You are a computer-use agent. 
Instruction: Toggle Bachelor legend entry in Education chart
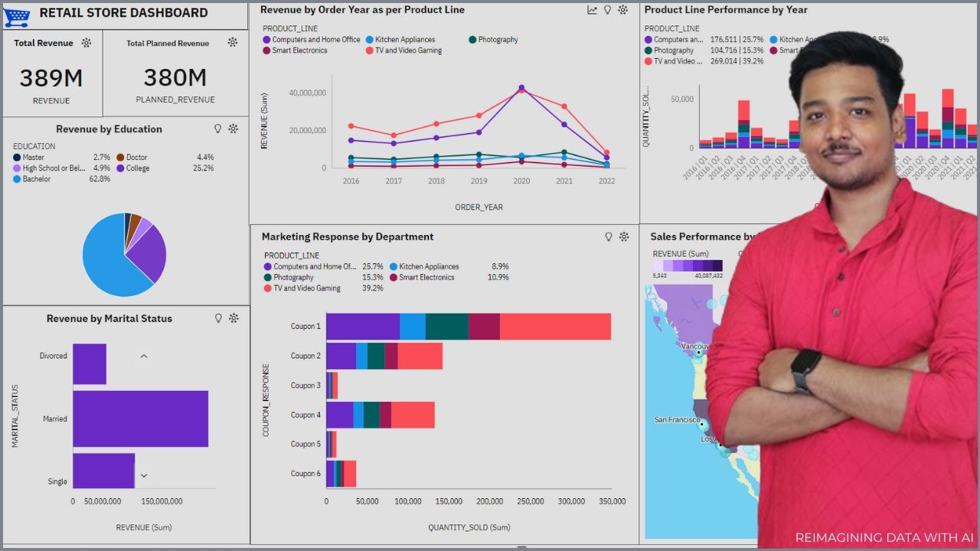pyautogui.click(x=32, y=178)
